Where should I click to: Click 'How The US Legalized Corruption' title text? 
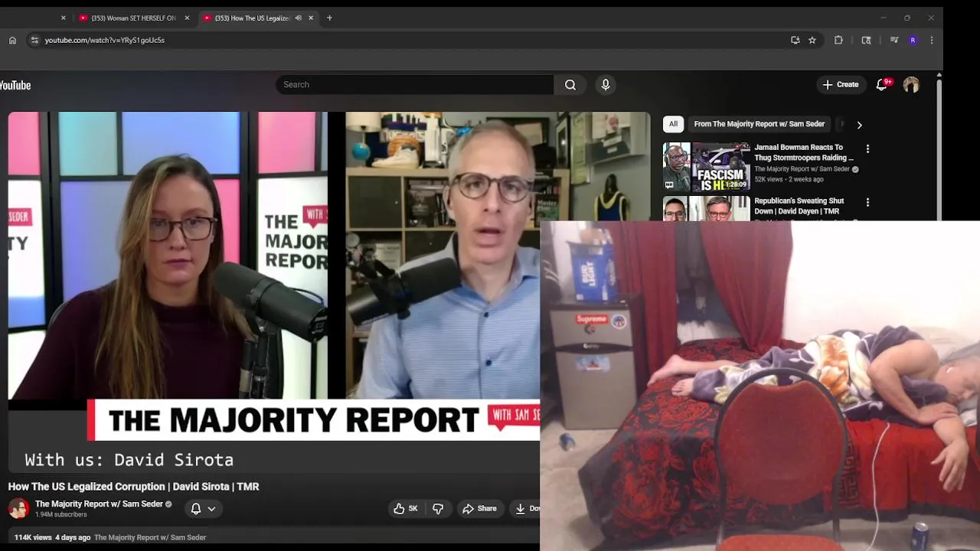pyautogui.click(x=133, y=487)
